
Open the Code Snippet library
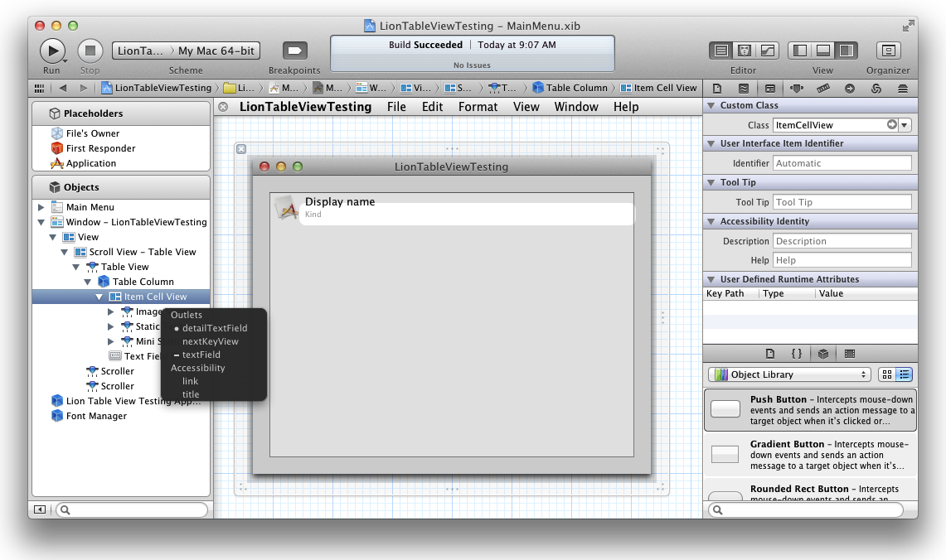pos(797,354)
